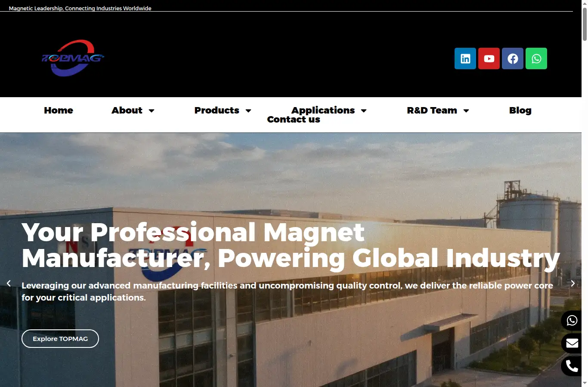Click the scrollbar down arrow

coord(585,384)
